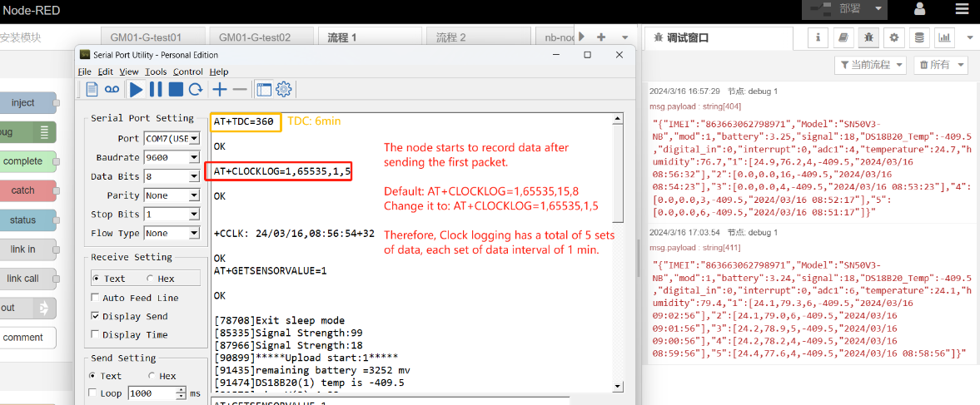This screenshot has width=980, height=405.
Task: Click the Node-RED user profile icon
Action: (919, 9)
